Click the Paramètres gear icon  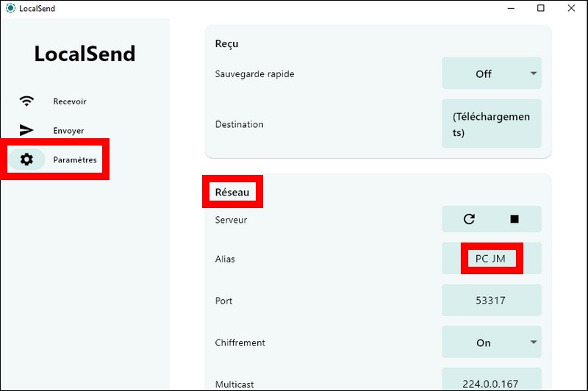(x=26, y=159)
